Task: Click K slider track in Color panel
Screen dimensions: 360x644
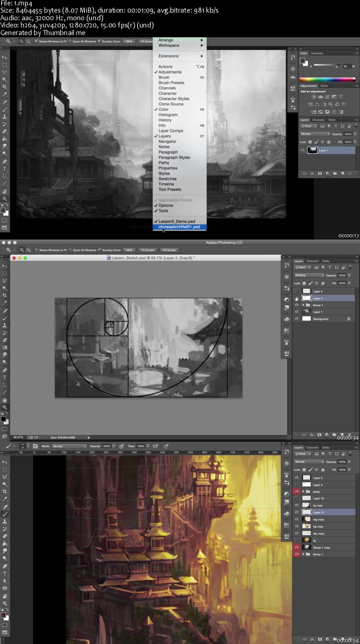Action: tap(327, 66)
